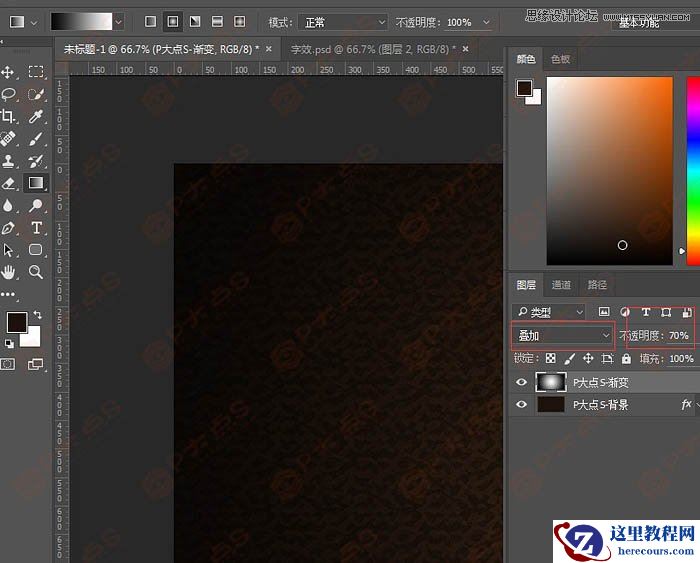Toggle shape layer filter
Image resolution: width=700 pixels, height=563 pixels.
pos(666,312)
